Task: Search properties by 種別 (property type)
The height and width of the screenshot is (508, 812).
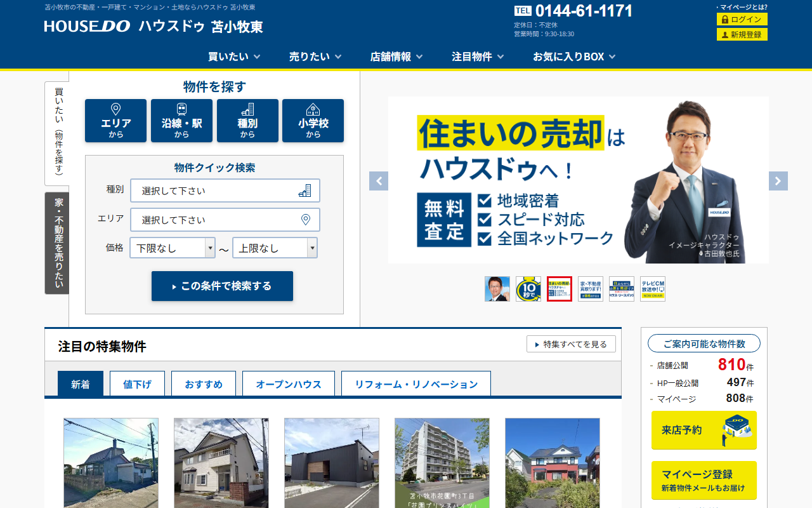Action: 247,121
